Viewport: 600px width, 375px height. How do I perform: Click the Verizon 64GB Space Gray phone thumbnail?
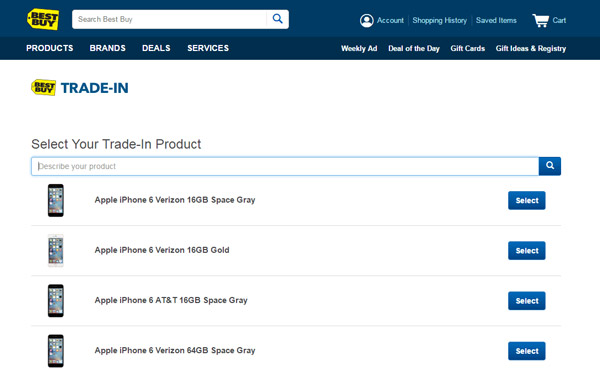tap(56, 351)
